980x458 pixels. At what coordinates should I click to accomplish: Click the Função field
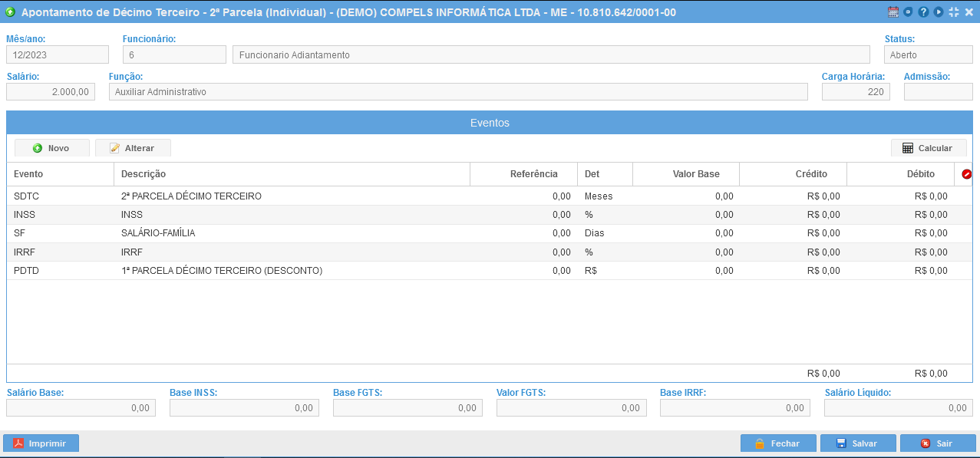pyautogui.click(x=458, y=91)
